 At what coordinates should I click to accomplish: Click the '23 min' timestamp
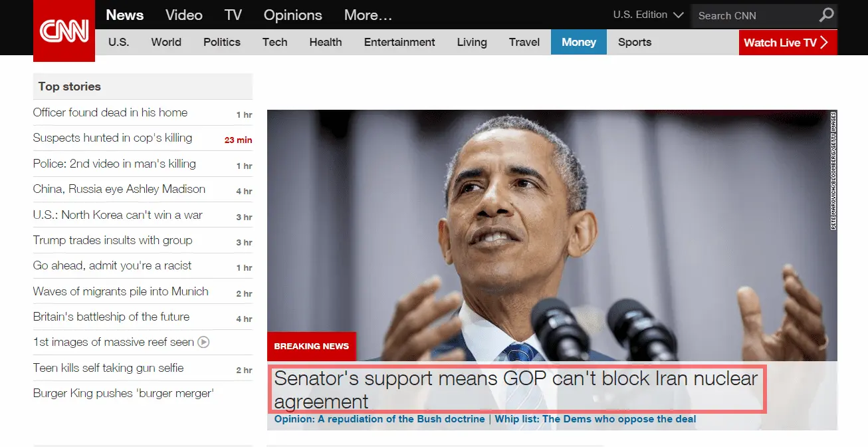tap(238, 140)
